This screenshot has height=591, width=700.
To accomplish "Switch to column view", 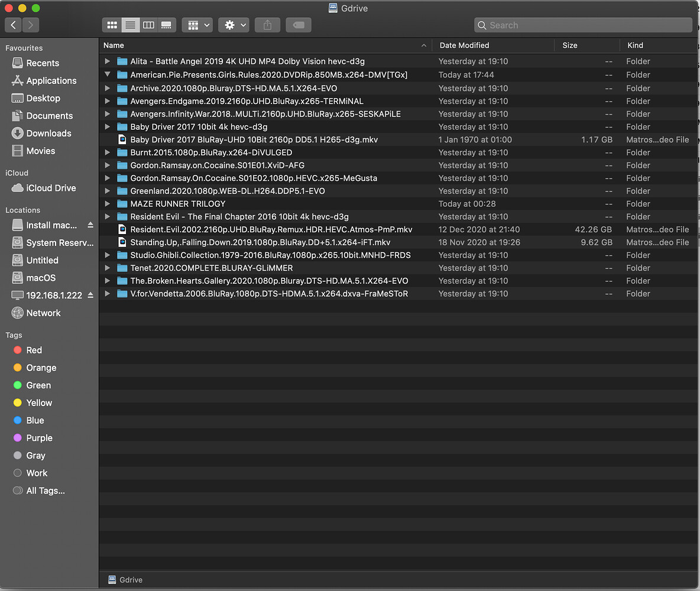I will tap(148, 25).
